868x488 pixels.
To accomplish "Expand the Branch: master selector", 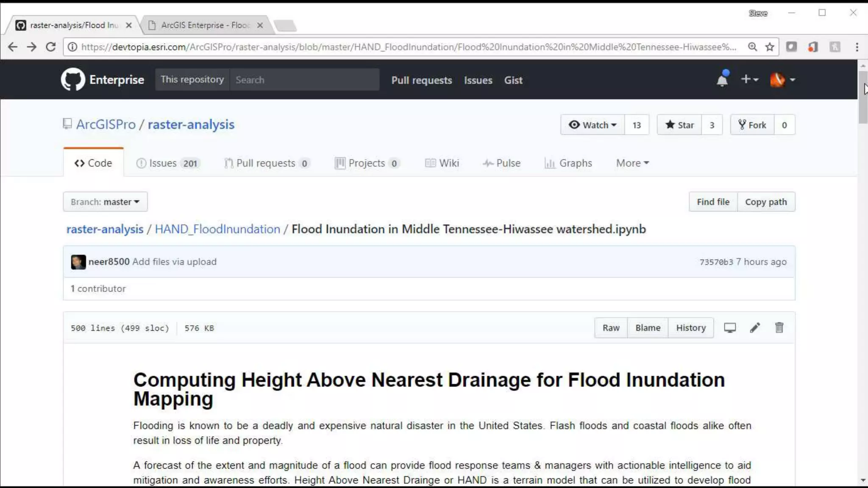I will click(105, 202).
